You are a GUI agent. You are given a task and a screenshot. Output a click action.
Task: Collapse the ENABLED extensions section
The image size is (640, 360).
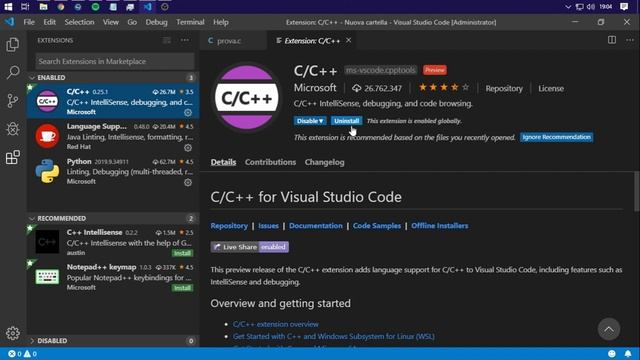[x=113, y=78]
